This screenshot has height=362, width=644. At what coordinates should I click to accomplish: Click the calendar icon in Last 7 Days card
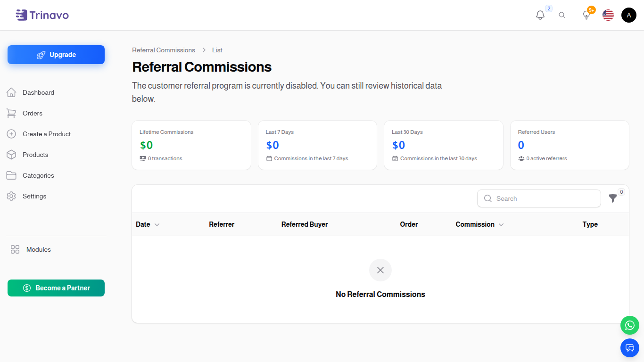[x=269, y=158]
